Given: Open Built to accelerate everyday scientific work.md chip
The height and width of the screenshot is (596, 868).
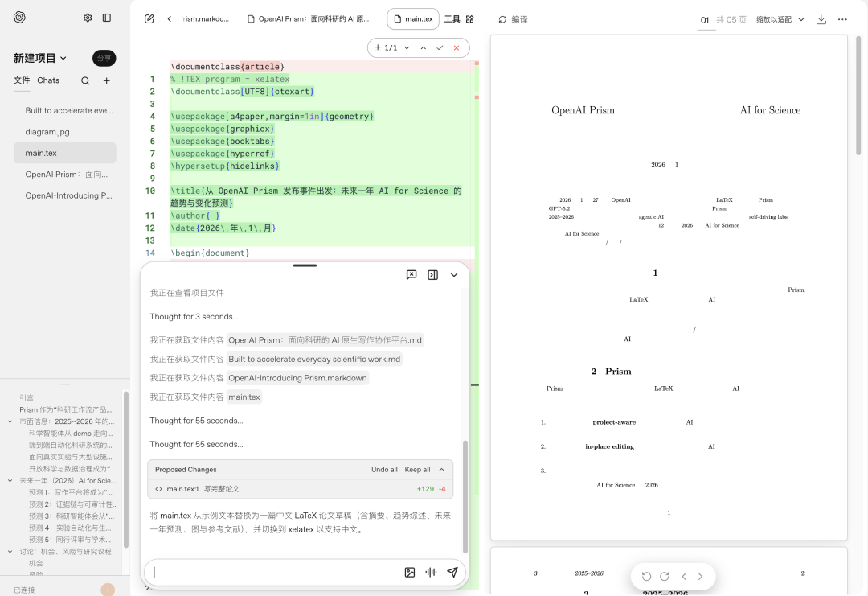Looking at the screenshot, I should (314, 360).
